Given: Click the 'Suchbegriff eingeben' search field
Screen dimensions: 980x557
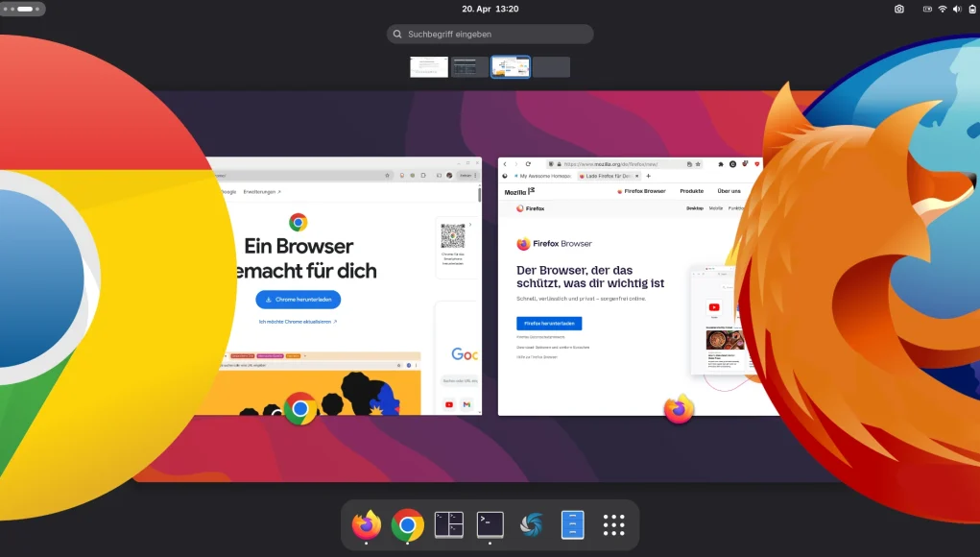Looking at the screenshot, I should 490,35.
